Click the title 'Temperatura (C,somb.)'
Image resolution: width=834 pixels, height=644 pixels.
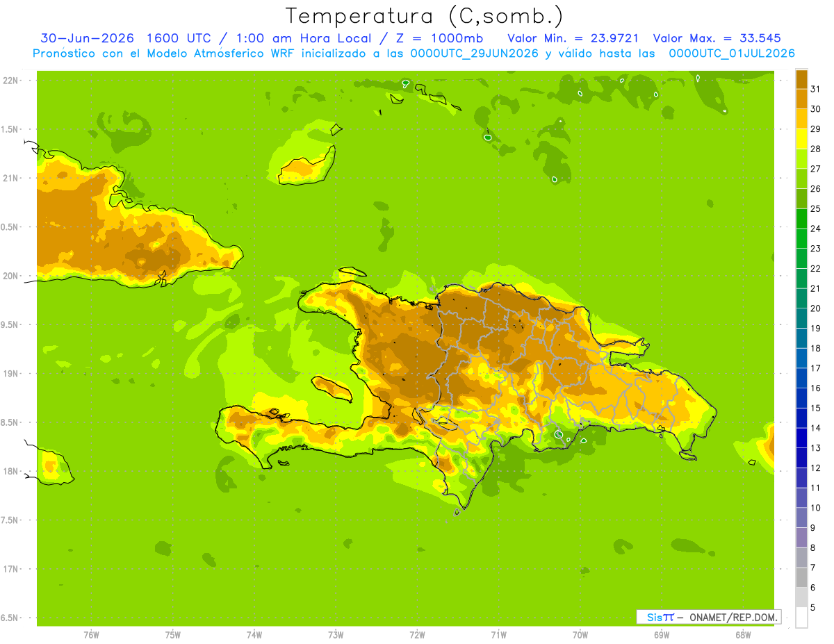click(424, 15)
